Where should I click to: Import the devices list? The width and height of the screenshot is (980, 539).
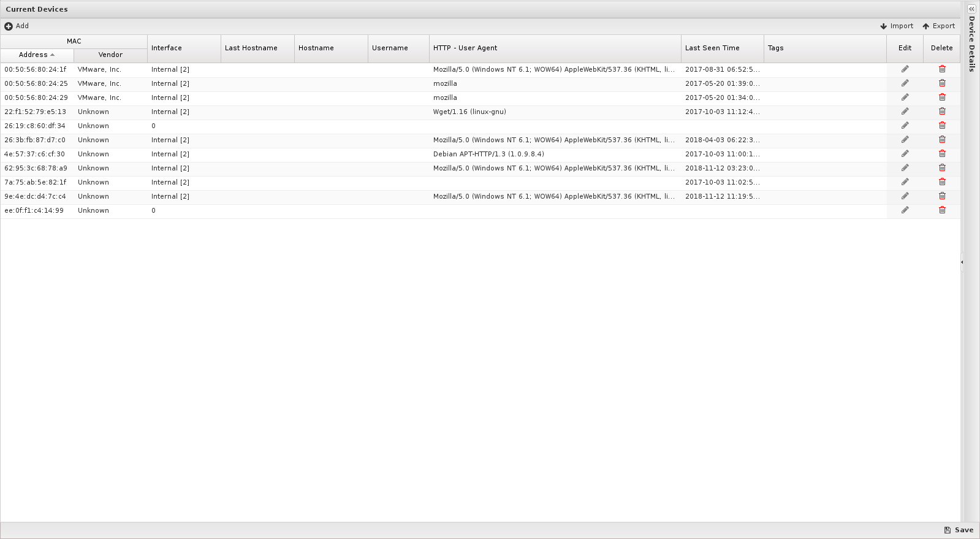pos(897,26)
